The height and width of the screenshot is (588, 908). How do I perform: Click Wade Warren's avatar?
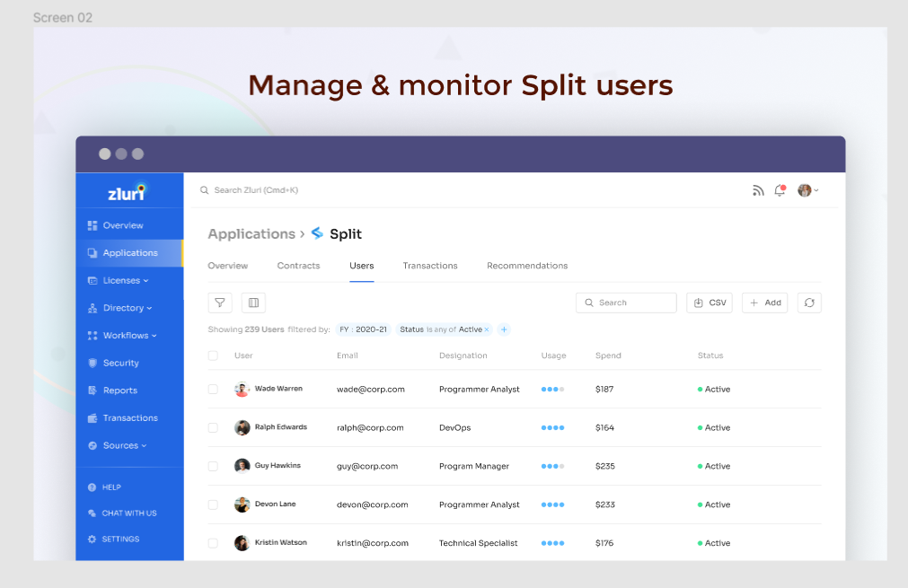click(x=242, y=390)
